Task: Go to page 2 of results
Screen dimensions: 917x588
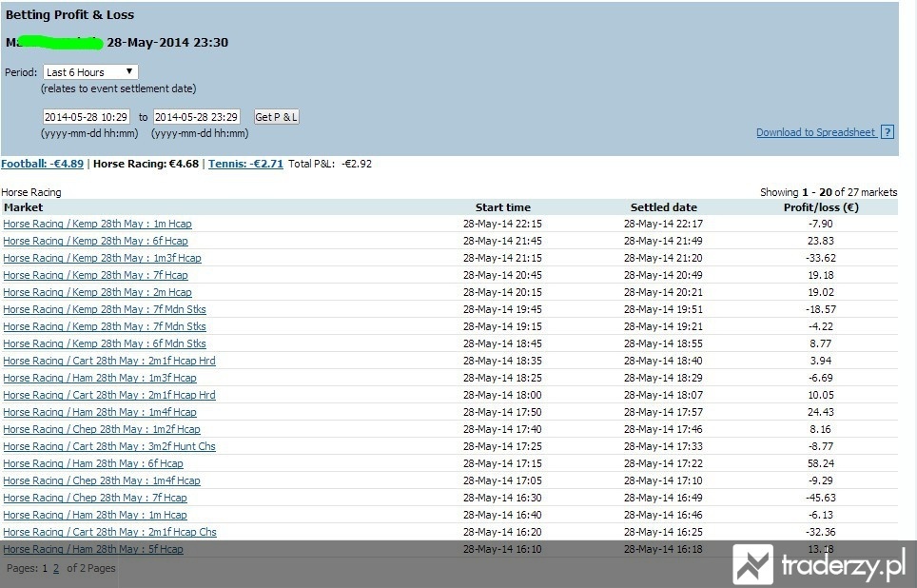Action: coord(56,568)
